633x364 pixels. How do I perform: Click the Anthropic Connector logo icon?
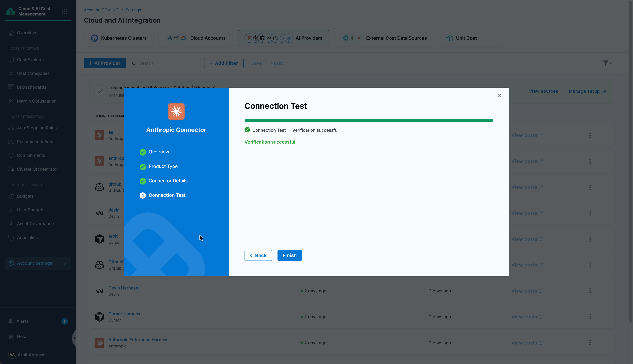(176, 111)
